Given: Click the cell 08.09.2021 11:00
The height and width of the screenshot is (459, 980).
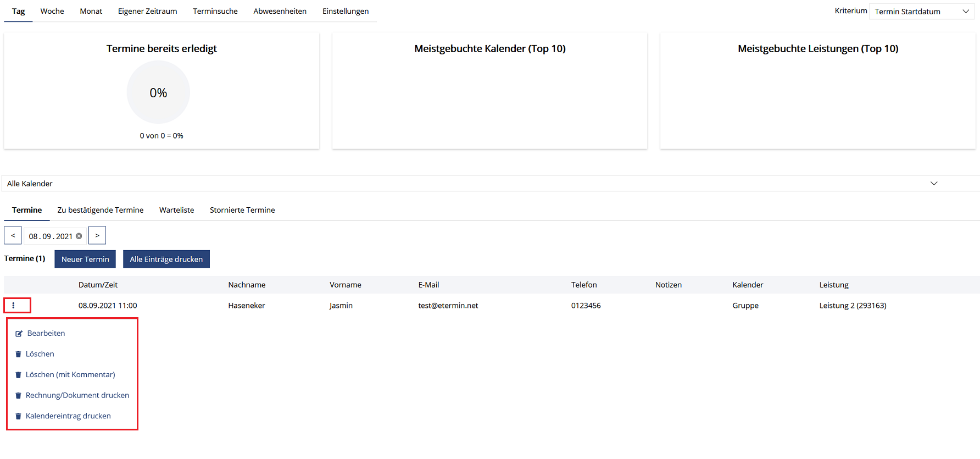Looking at the screenshot, I should point(108,306).
